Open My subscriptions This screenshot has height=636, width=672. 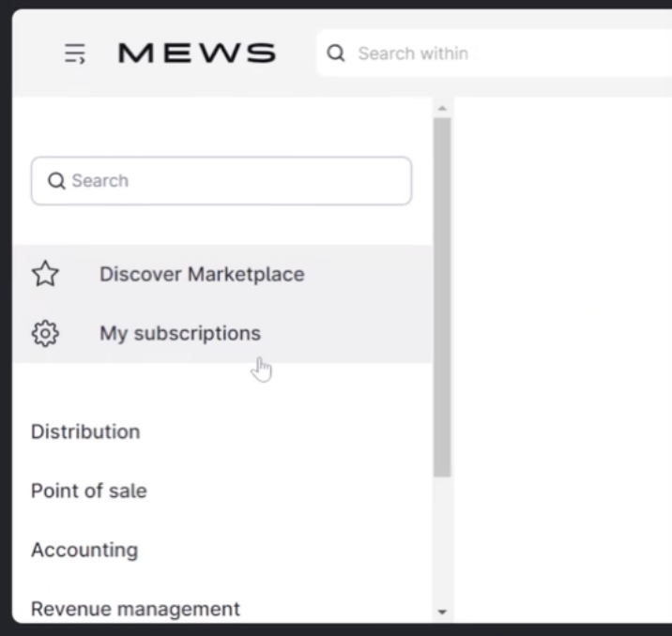click(x=222, y=333)
